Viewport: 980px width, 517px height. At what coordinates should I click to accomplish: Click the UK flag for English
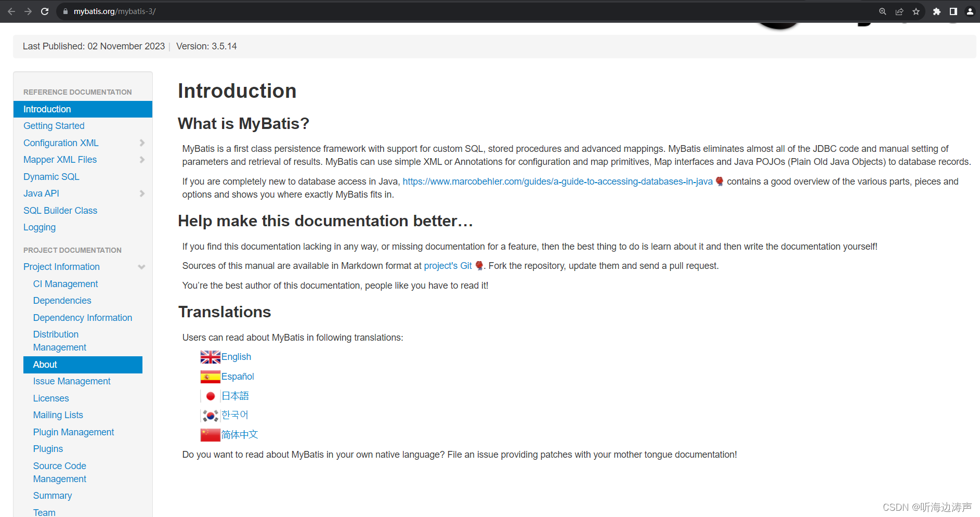coord(210,357)
